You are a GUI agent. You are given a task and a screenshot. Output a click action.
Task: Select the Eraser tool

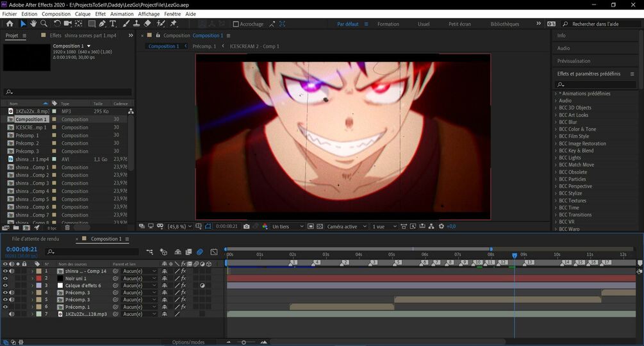click(x=147, y=24)
